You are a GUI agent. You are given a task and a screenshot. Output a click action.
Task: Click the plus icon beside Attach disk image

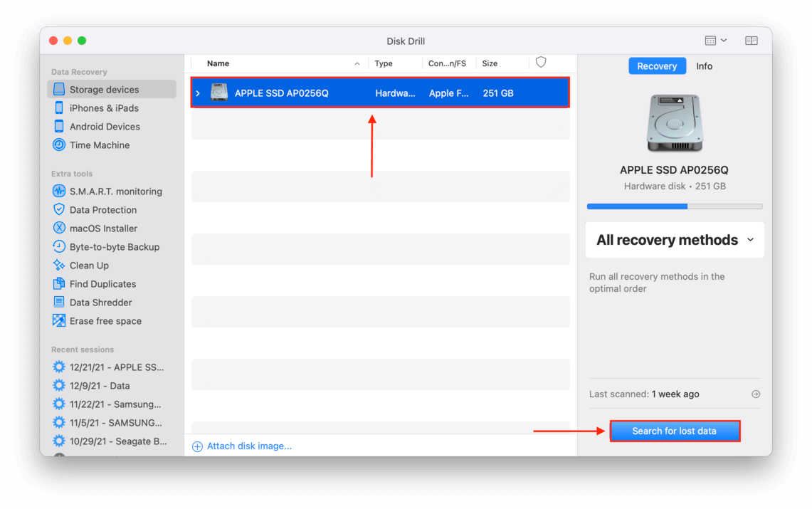click(x=197, y=446)
